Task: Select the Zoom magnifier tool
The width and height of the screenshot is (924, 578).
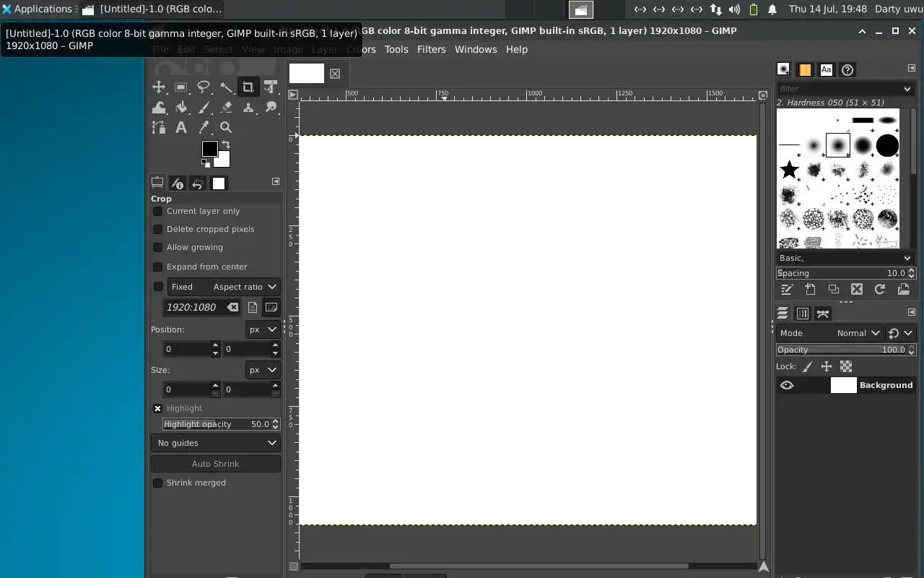Action: tap(226, 127)
